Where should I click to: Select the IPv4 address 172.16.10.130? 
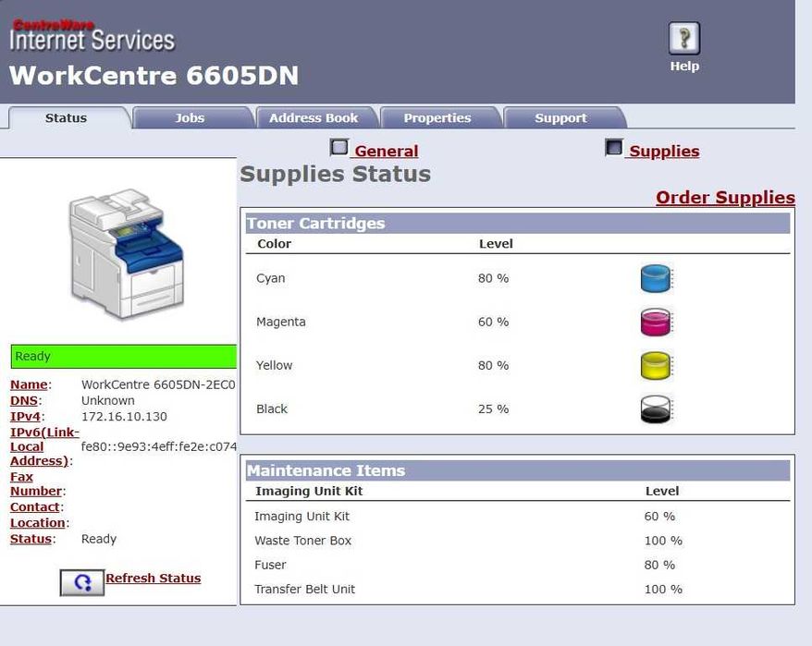[124, 417]
